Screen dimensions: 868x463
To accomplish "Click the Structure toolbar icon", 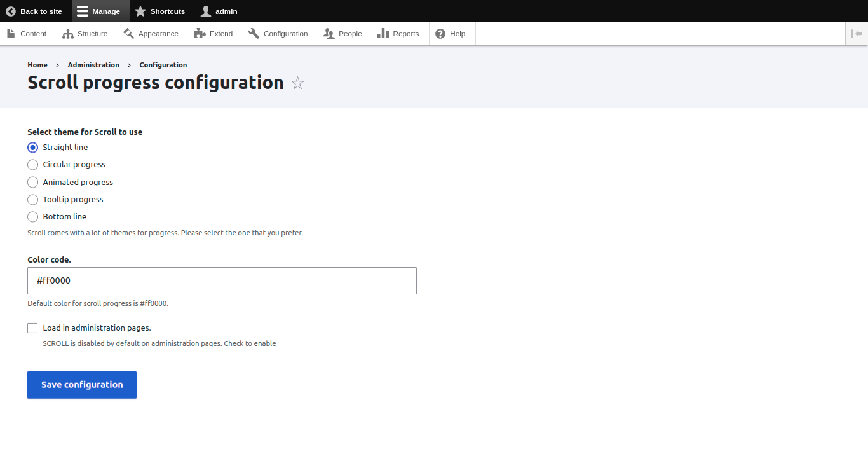I will [x=67, y=33].
